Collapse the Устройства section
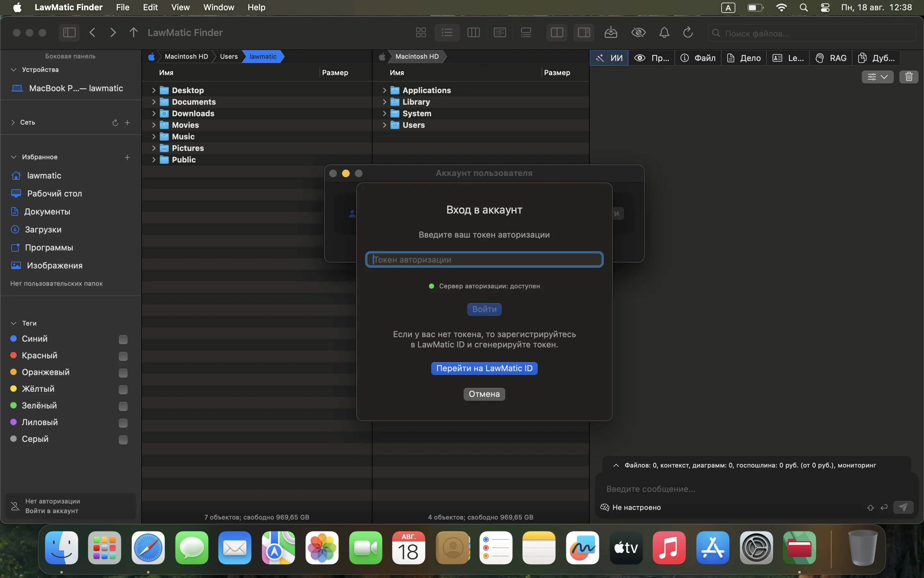Screen dimensions: 924x578 tap(14, 70)
